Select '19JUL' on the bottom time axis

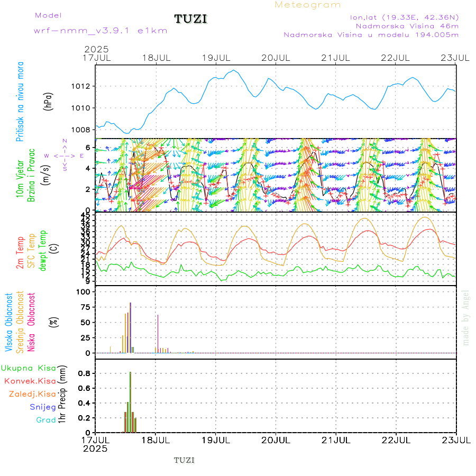(x=216, y=440)
